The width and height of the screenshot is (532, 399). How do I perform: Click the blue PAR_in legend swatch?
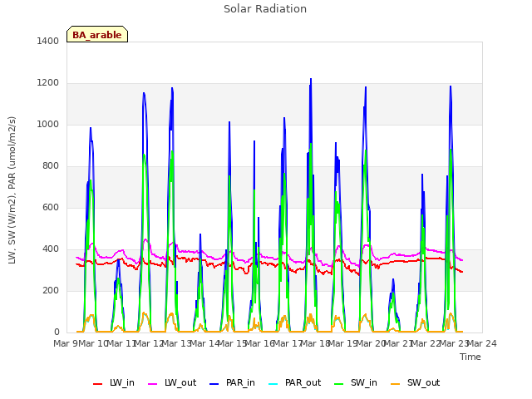(x=214, y=384)
